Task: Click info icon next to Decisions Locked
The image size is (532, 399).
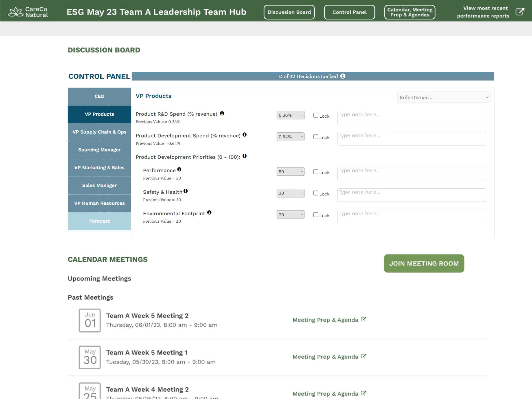Action: tap(343, 76)
